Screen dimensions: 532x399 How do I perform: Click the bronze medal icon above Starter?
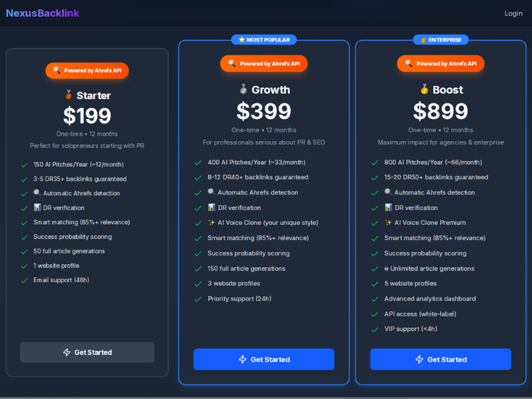pyautogui.click(x=68, y=95)
